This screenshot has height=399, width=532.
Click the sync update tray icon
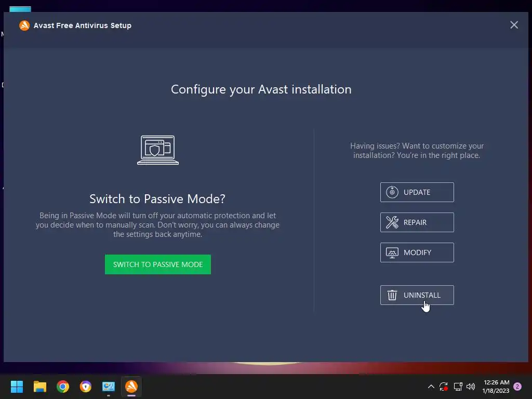[x=444, y=387]
